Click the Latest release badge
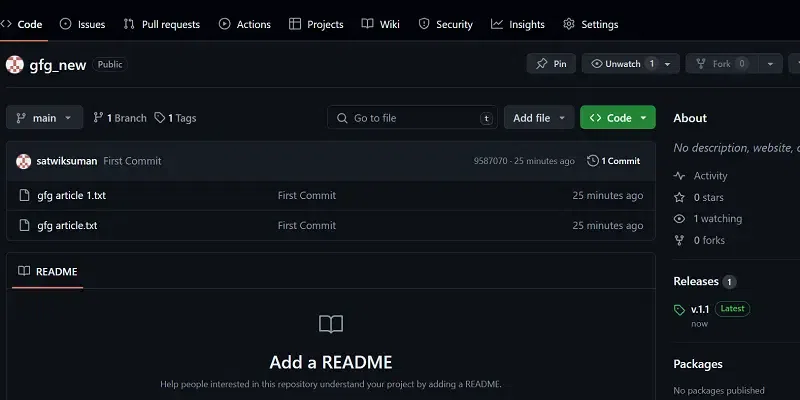800x400 pixels. click(732, 309)
